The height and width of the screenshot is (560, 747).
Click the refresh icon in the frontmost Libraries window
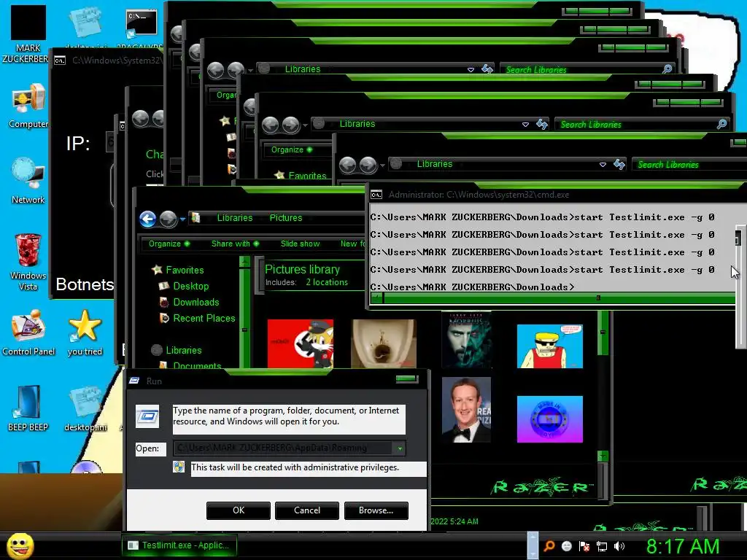pyautogui.click(x=619, y=164)
